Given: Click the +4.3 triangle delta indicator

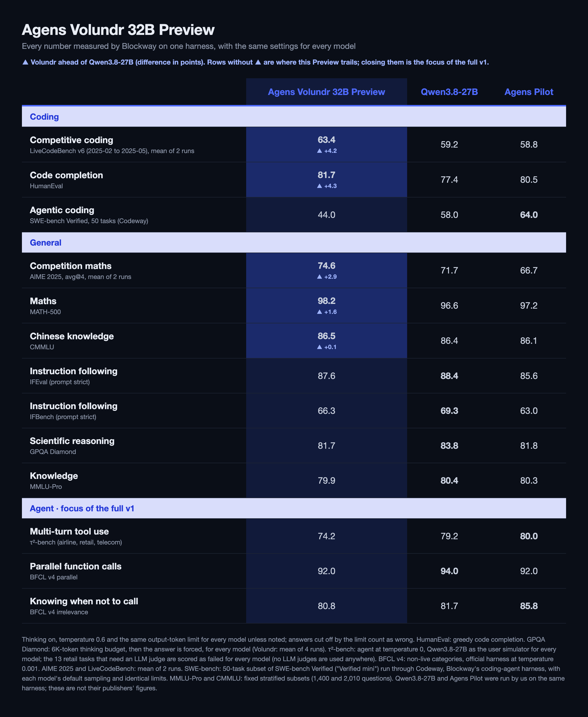Looking at the screenshot, I should coord(327,186).
